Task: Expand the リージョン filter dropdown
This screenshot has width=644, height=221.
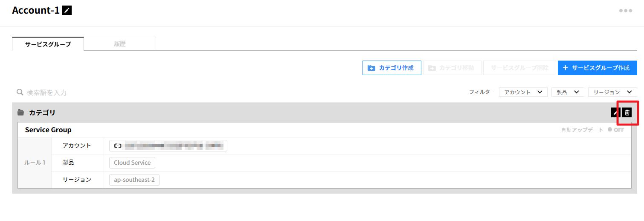Action: (612, 92)
